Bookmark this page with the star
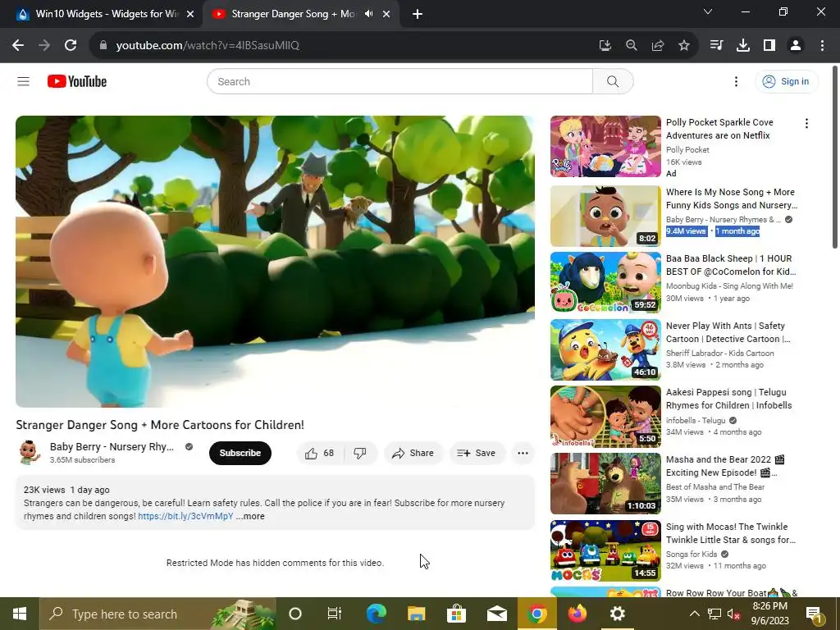This screenshot has width=840, height=630. 683,46
